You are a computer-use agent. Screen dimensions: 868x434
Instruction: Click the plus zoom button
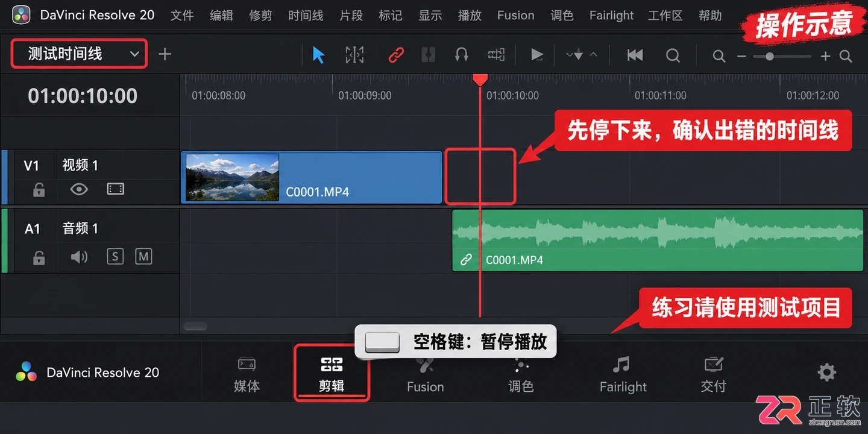click(825, 56)
